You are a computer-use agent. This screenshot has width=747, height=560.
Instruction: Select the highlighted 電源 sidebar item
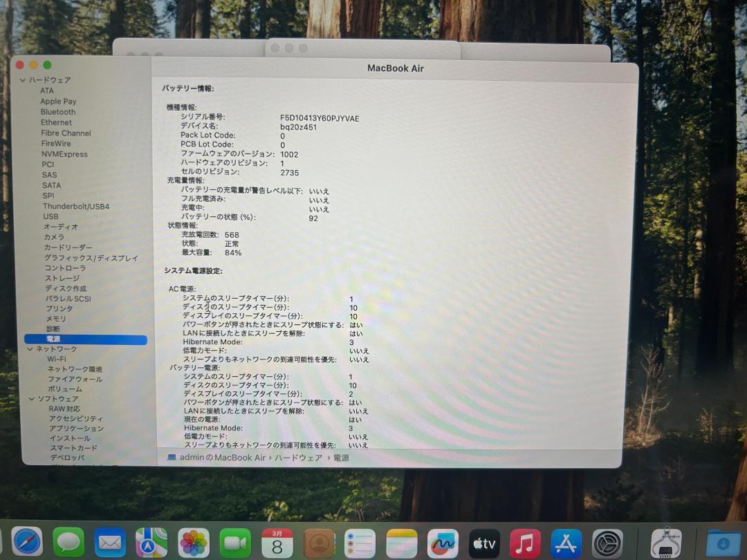tap(86, 339)
